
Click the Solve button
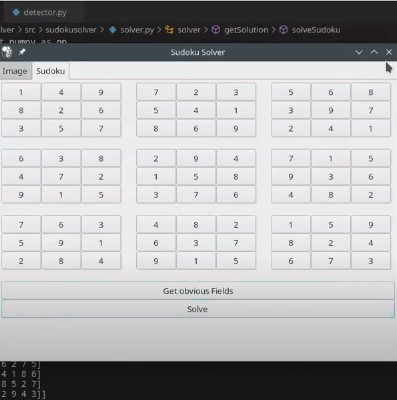pyautogui.click(x=198, y=309)
